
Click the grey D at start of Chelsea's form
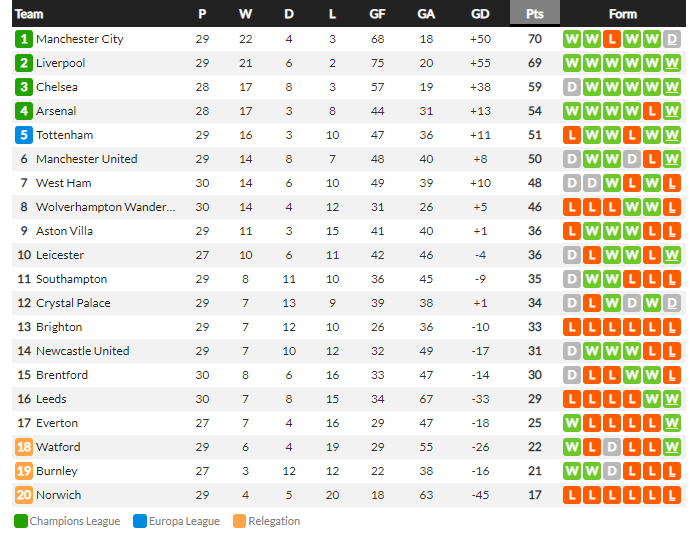click(572, 87)
